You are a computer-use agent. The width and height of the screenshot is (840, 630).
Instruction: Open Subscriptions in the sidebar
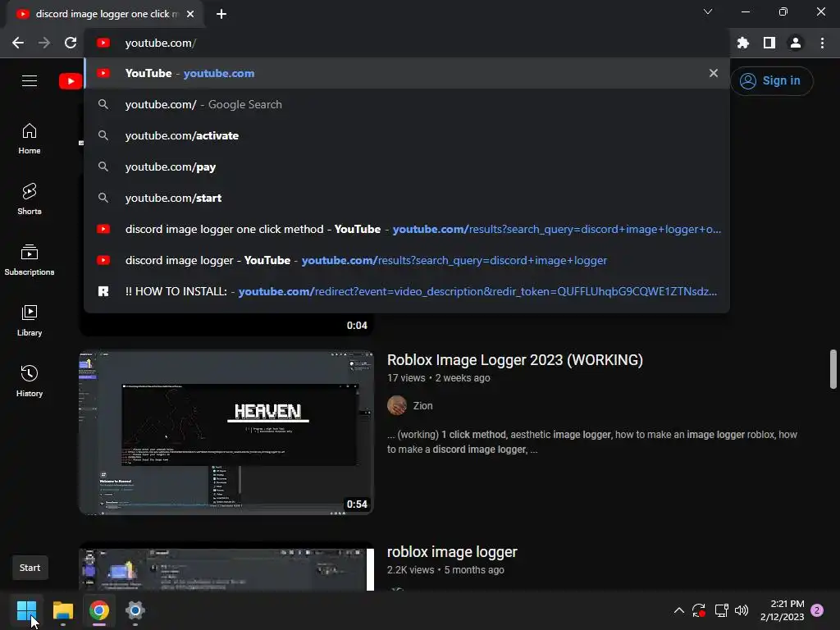30,260
